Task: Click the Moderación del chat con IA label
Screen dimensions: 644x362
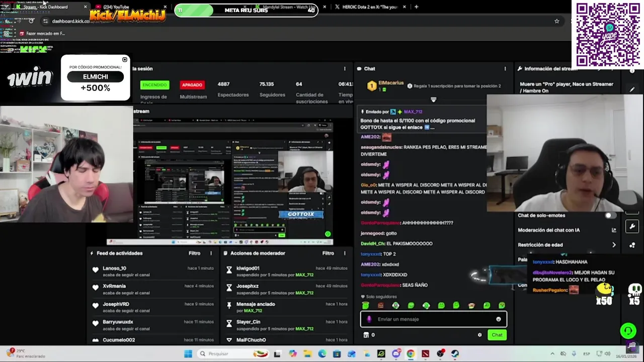Action: 548,230
